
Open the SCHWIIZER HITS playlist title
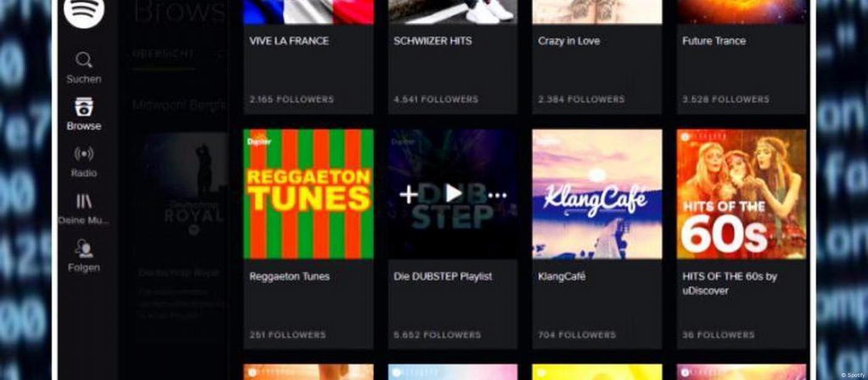[433, 41]
